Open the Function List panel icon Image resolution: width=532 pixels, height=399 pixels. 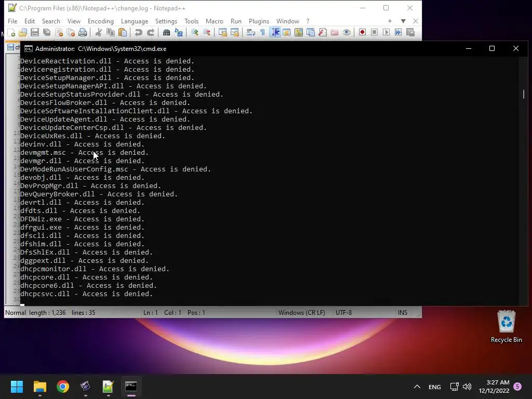coord(323,32)
